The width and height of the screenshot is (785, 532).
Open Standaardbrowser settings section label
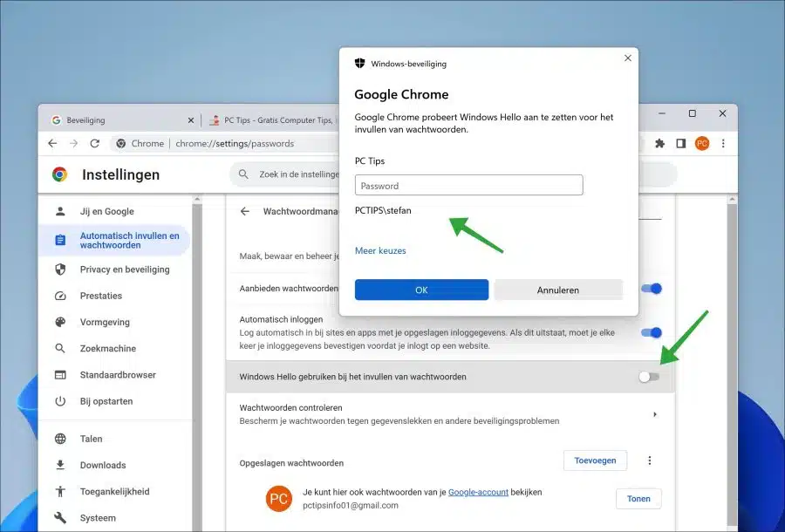(118, 375)
